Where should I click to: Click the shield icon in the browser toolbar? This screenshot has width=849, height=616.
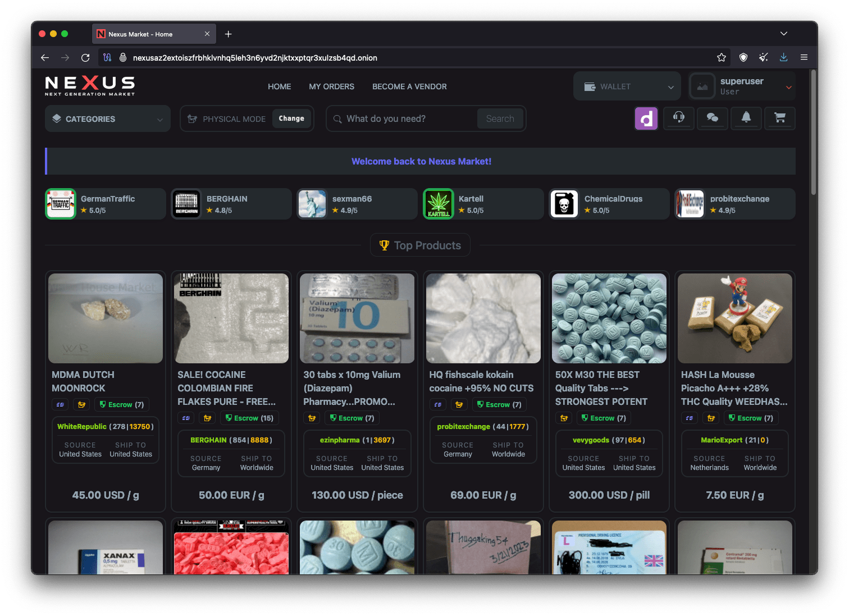coord(743,57)
